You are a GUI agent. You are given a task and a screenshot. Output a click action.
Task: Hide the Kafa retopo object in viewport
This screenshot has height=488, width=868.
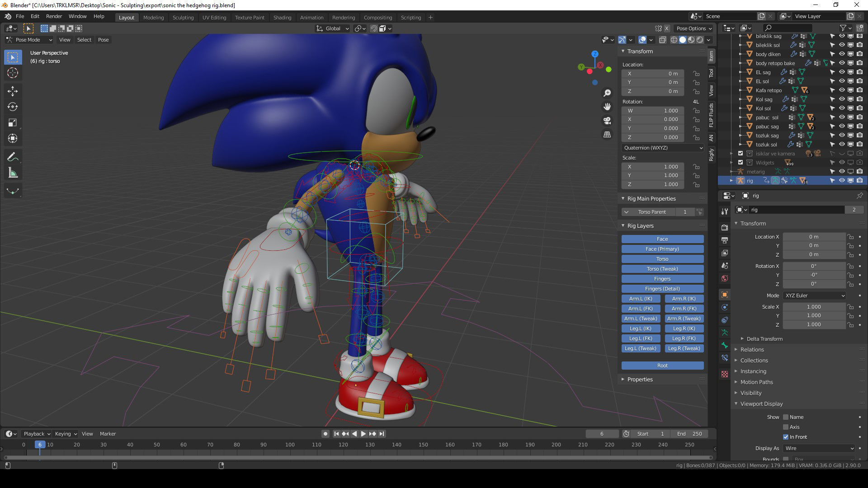point(842,90)
